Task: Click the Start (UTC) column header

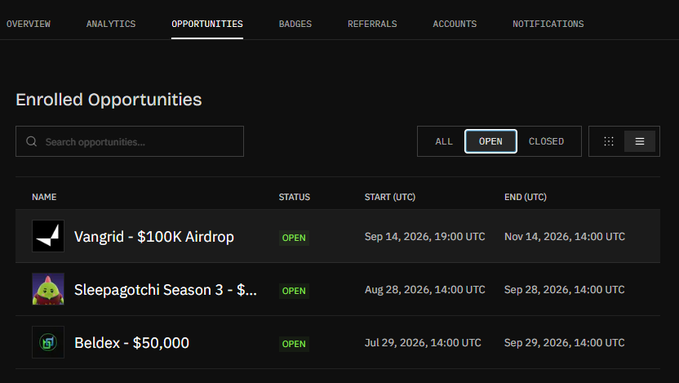Action: 390,197
